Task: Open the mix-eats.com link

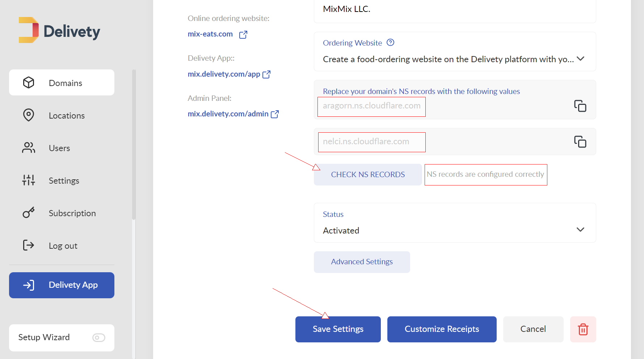Action: click(x=210, y=34)
